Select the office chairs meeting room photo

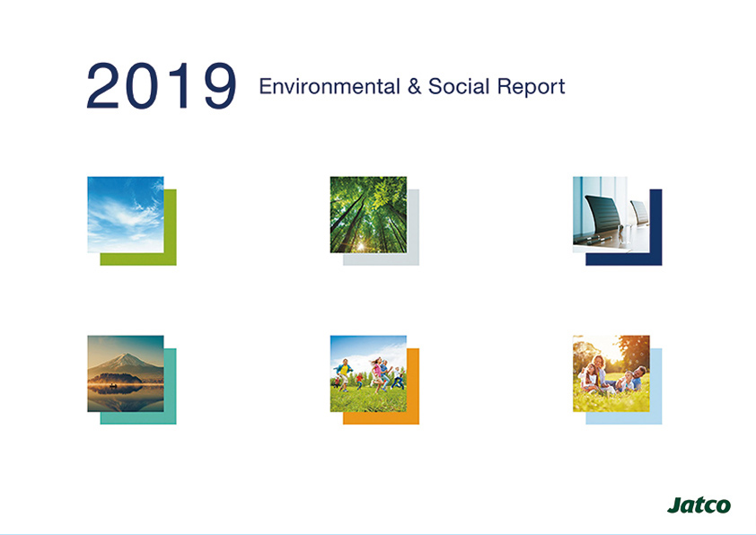tap(611, 215)
